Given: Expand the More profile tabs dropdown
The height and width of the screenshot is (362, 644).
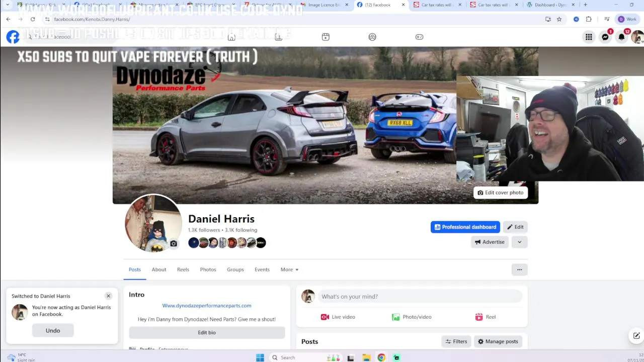Looking at the screenshot, I should pyautogui.click(x=289, y=269).
